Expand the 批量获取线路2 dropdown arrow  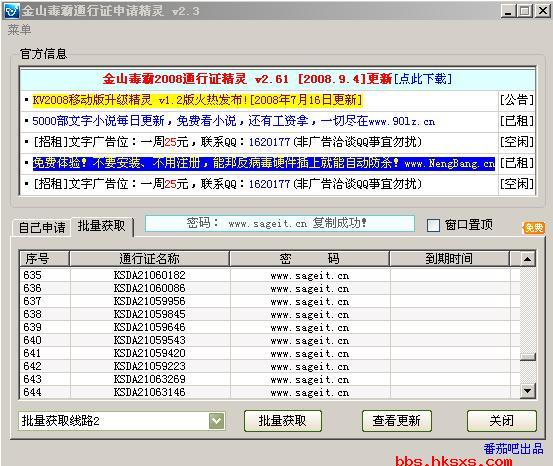(216, 420)
